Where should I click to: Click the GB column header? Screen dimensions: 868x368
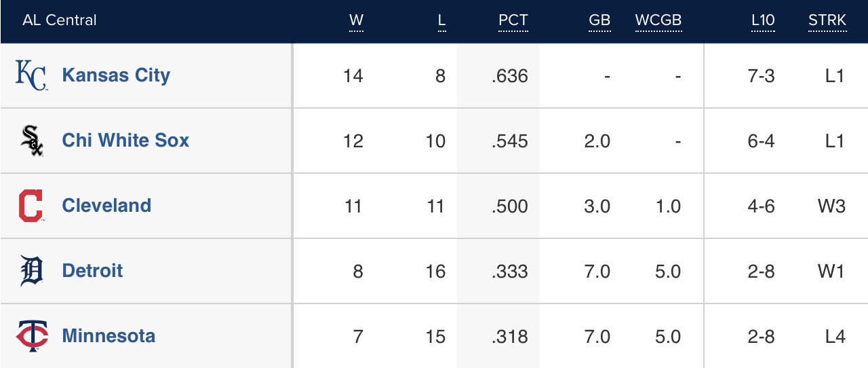click(599, 21)
